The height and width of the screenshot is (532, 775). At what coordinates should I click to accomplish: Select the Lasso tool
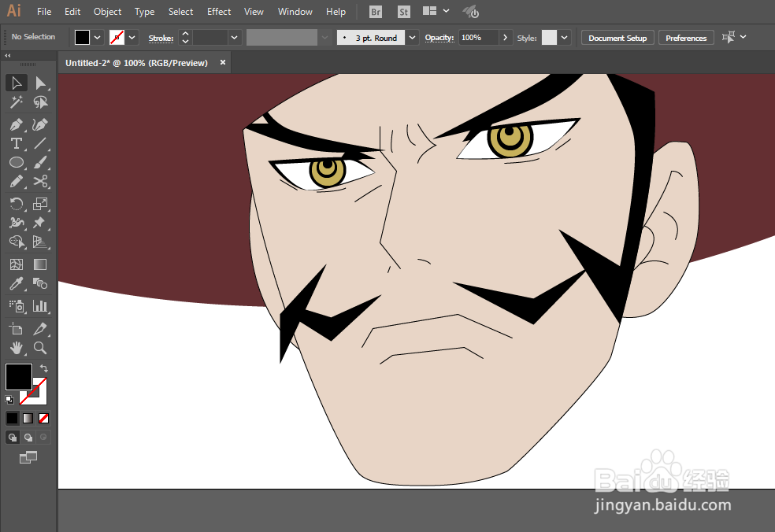pyautogui.click(x=40, y=102)
